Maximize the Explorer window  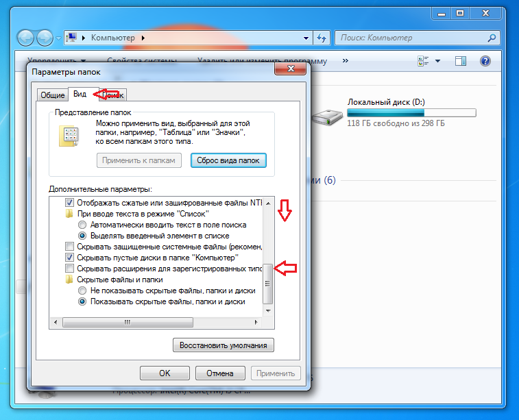coord(460,14)
